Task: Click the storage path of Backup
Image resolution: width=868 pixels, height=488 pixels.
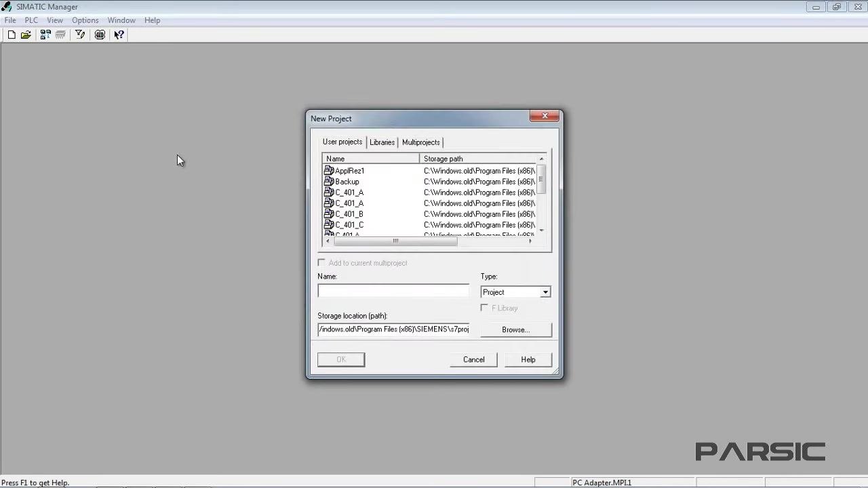Action: point(479,182)
